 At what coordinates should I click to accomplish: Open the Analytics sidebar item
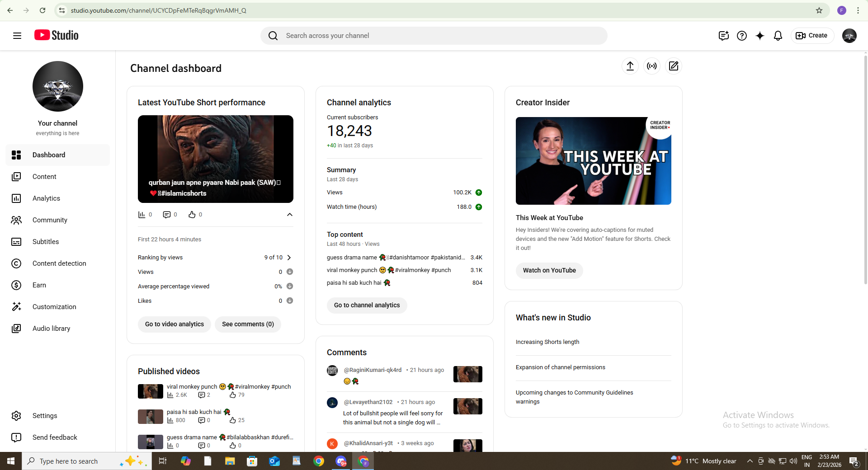tap(46, 198)
